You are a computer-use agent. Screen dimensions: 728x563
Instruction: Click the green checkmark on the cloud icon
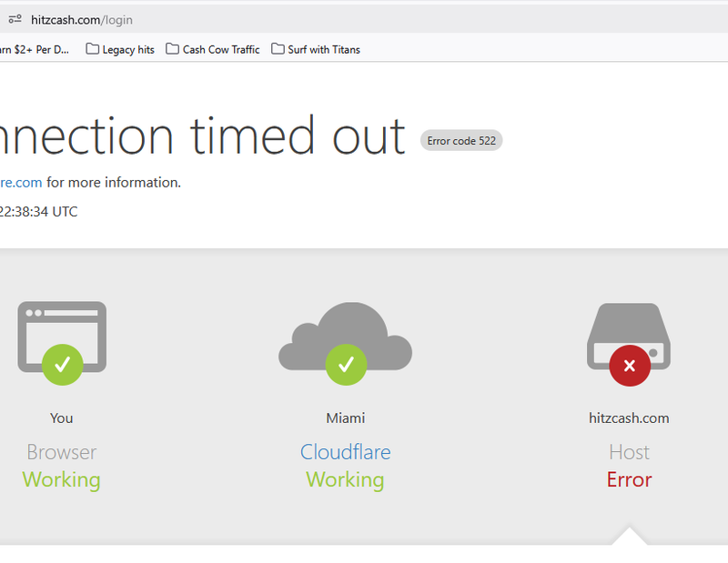346,365
